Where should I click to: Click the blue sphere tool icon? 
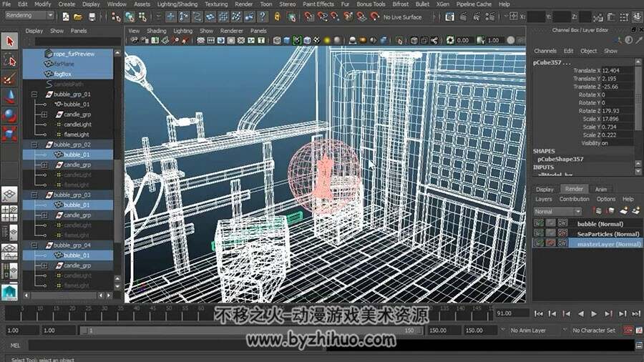pyautogui.click(x=9, y=115)
